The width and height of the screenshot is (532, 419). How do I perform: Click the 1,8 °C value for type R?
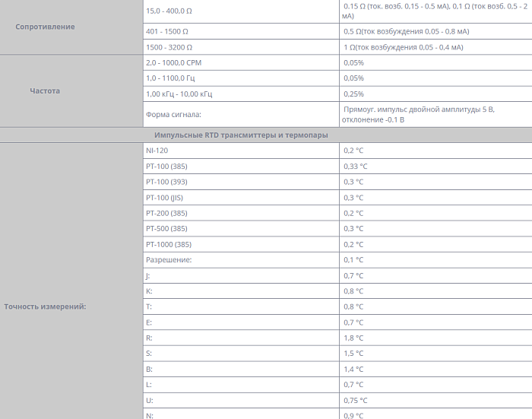(x=353, y=338)
